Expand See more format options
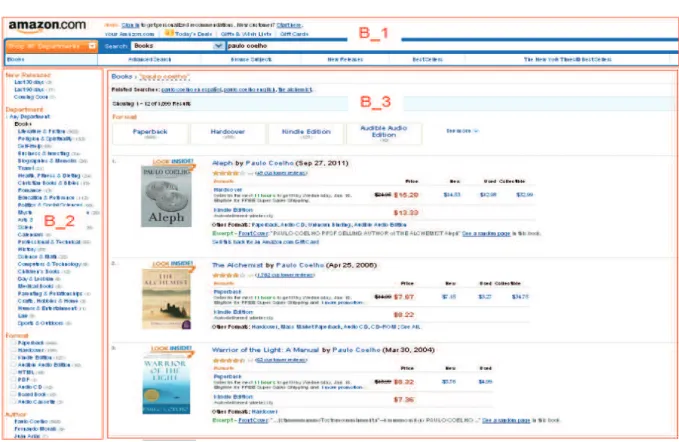Image resolution: width=679 pixels, height=442 pixels. (x=462, y=131)
